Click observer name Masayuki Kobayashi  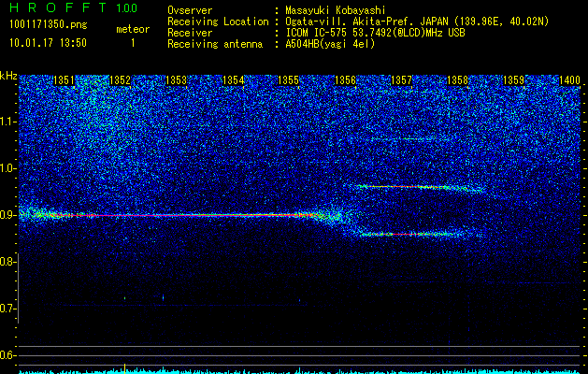click(335, 10)
